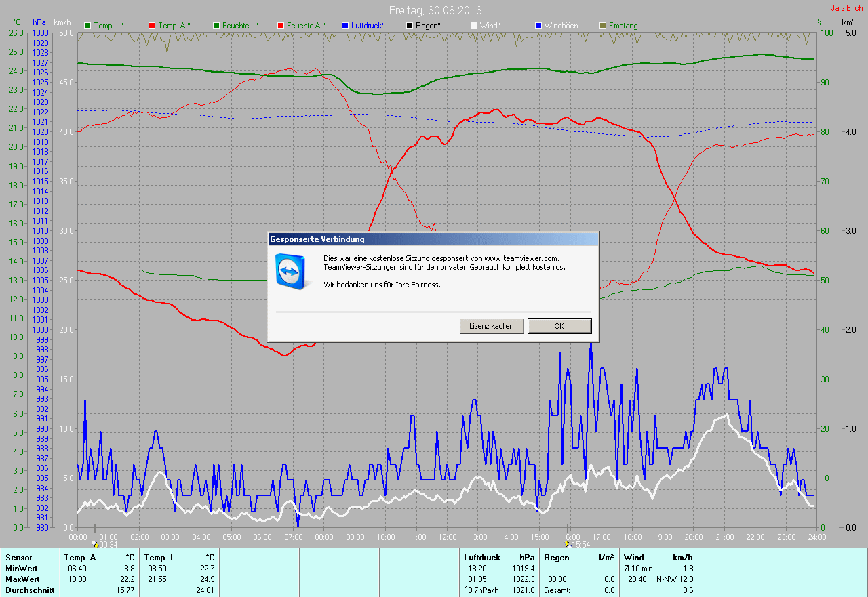
Task: Click the sunrise marker at 00:34
Action: pyautogui.click(x=96, y=543)
